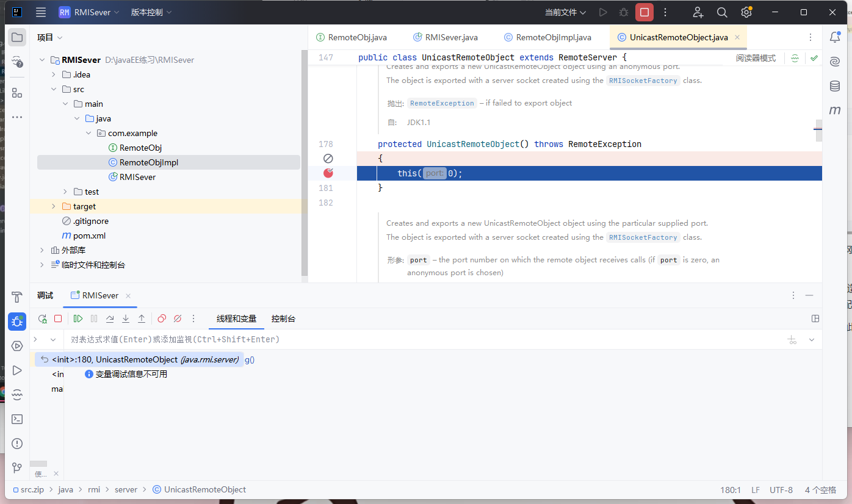The height and width of the screenshot is (504, 852).
Task: Click the Step Into debug icon
Action: click(126, 319)
